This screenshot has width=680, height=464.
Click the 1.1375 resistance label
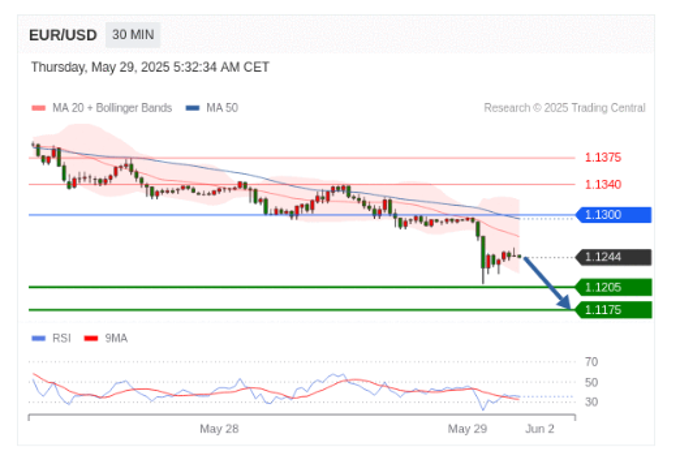[603, 157]
